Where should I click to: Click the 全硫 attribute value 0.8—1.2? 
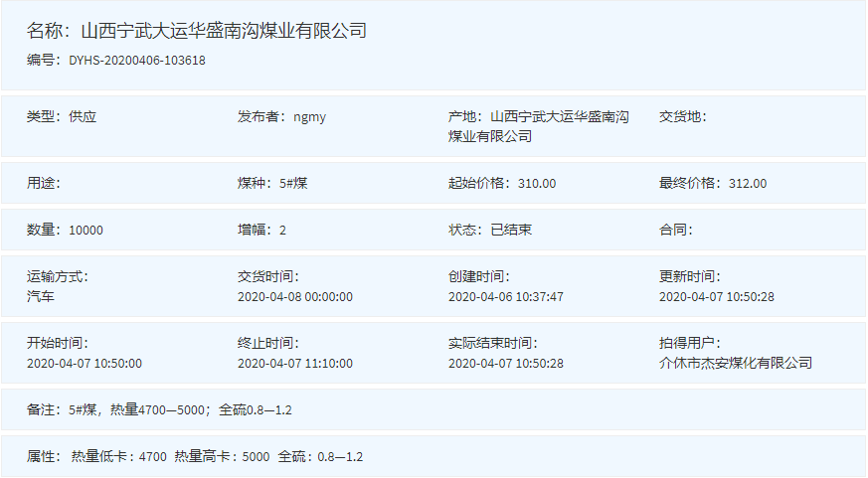tap(340, 457)
